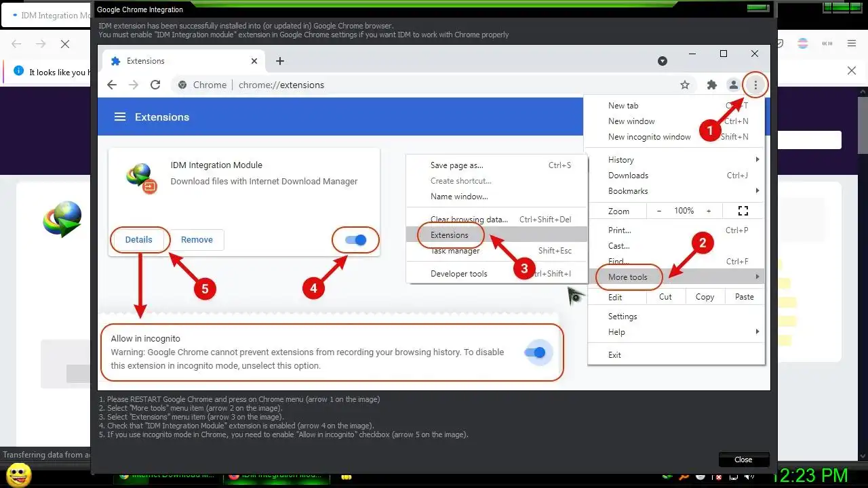Screen dimensions: 868x488
Task: Stop loading in the background browser
Action: click(65, 44)
